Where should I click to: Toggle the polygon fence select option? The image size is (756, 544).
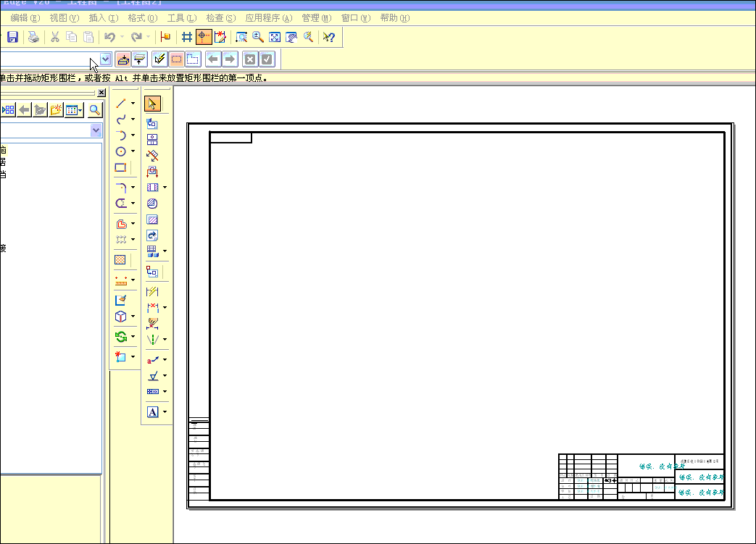click(192, 59)
